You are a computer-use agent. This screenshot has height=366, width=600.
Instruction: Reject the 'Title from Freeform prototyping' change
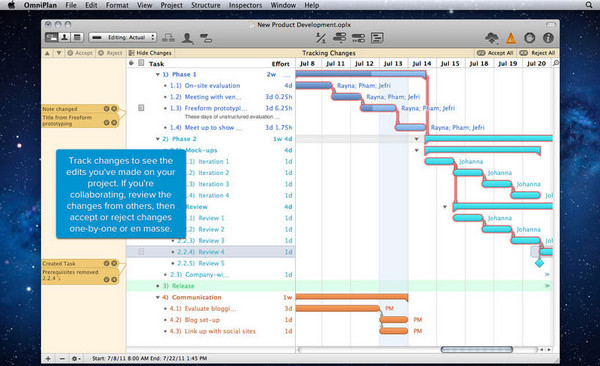tap(114, 123)
